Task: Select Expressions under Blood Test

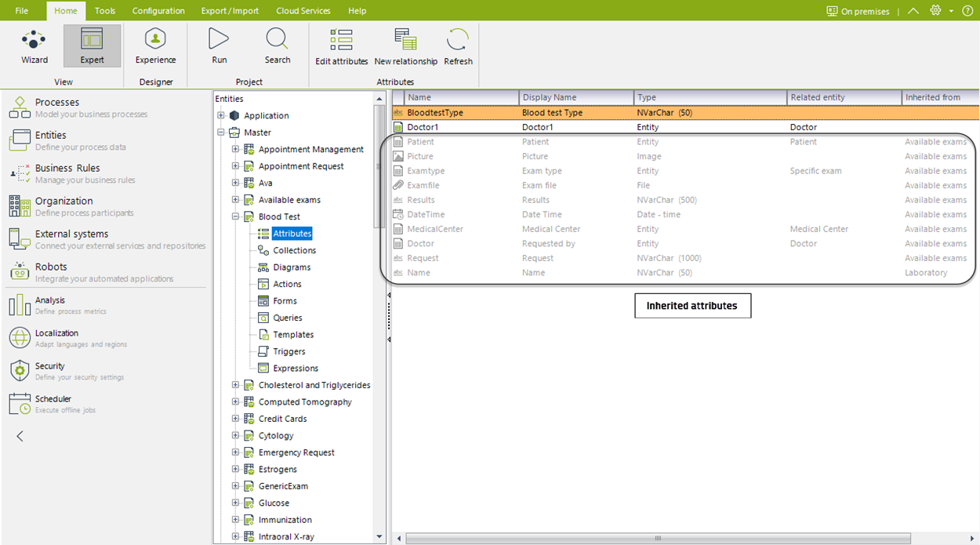Action: pos(296,369)
